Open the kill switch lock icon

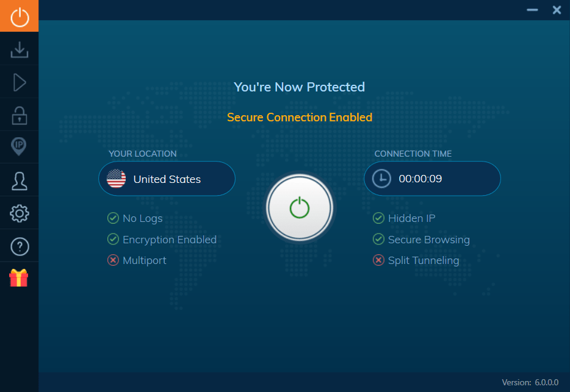click(19, 114)
